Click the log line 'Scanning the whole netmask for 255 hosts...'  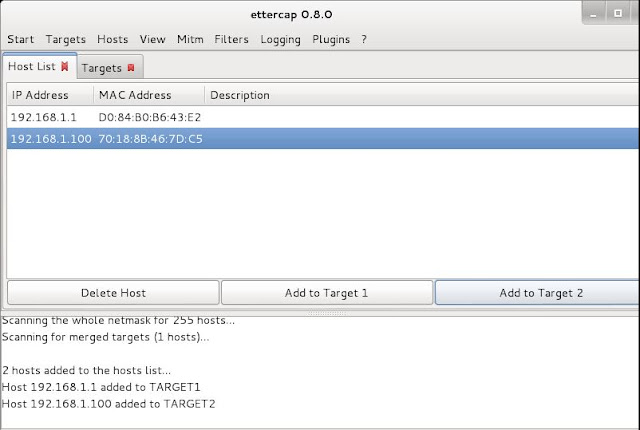tap(118, 320)
